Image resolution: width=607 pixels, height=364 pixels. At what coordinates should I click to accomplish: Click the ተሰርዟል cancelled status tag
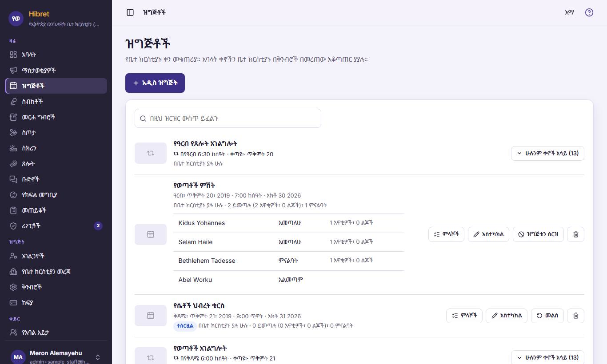(184, 325)
